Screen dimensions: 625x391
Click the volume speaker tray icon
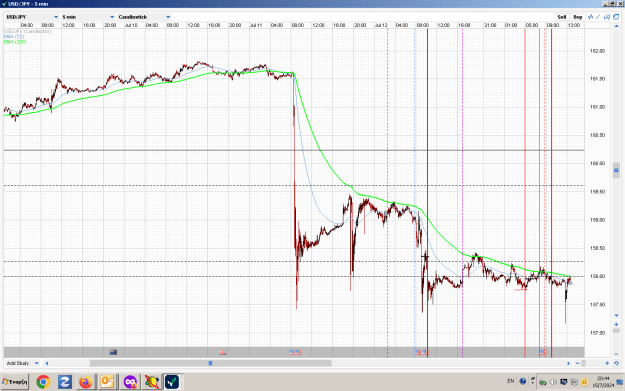[x=553, y=382]
